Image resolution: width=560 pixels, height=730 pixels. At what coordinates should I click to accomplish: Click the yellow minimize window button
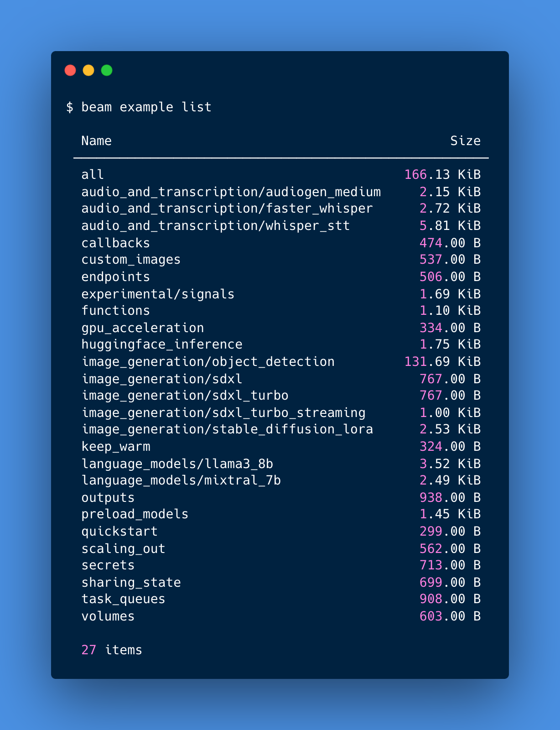coord(88,70)
